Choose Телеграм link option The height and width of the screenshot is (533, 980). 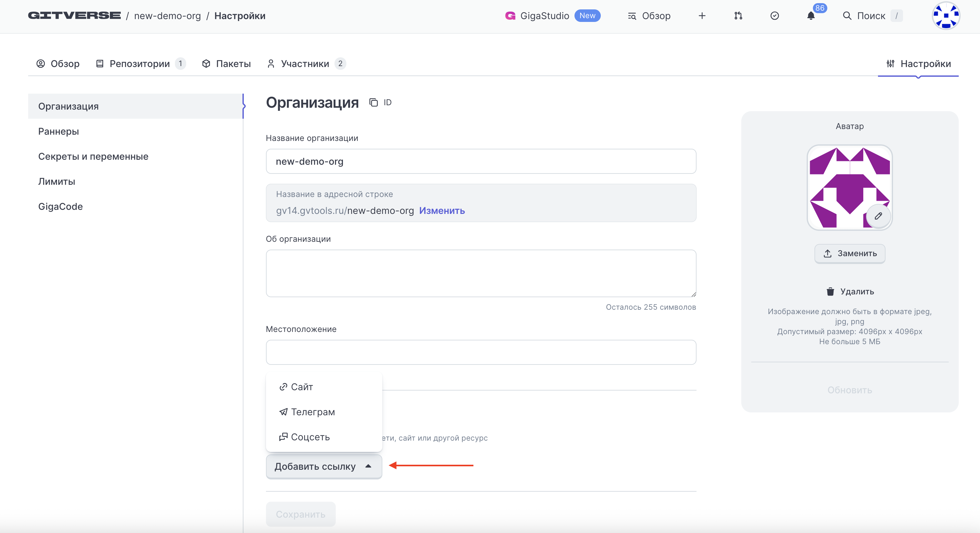[312, 412]
